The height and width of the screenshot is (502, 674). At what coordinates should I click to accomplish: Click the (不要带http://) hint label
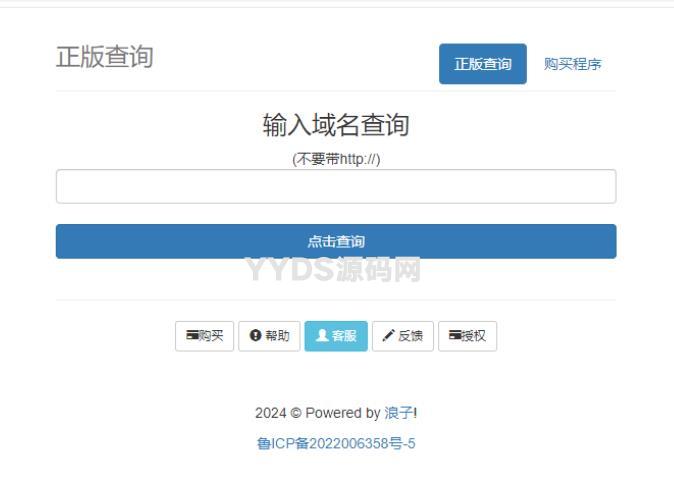(335, 158)
